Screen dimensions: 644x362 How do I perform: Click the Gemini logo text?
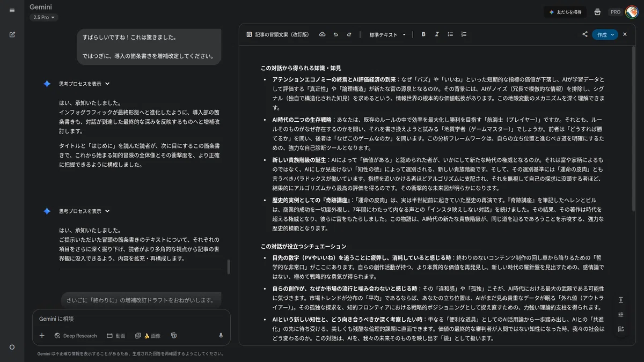tap(41, 7)
